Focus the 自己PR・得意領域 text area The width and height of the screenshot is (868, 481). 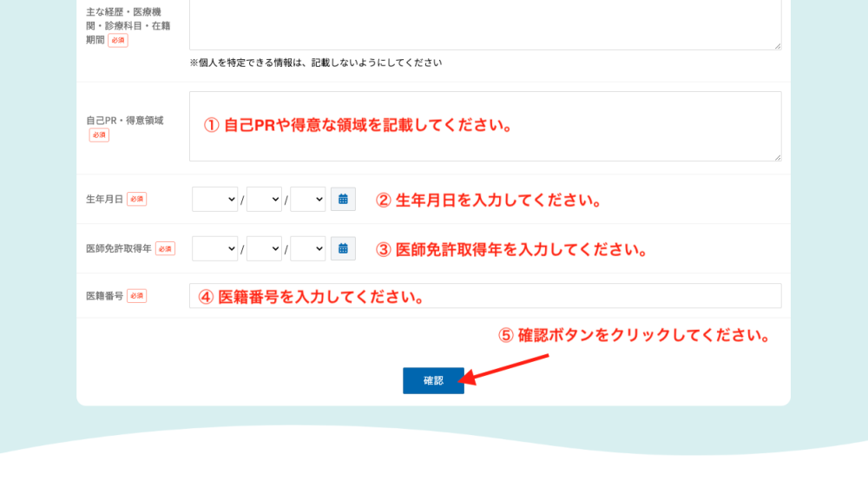[485, 126]
